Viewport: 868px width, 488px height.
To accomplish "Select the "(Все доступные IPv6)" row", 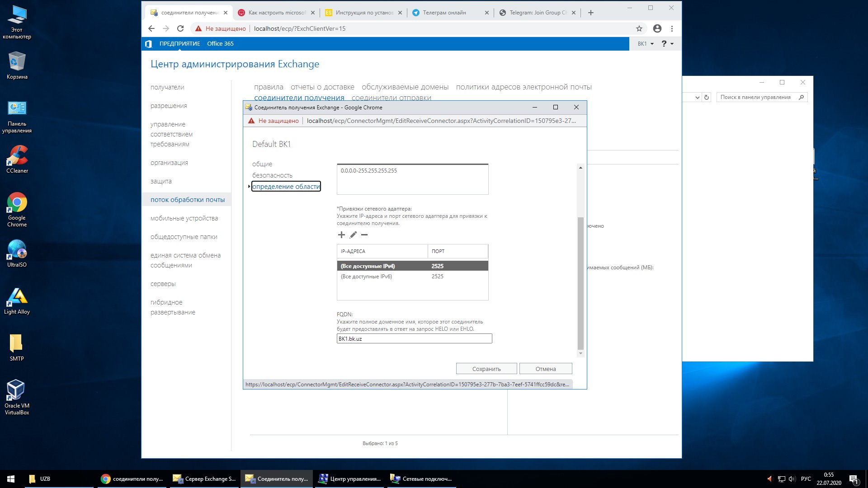I will [412, 277].
